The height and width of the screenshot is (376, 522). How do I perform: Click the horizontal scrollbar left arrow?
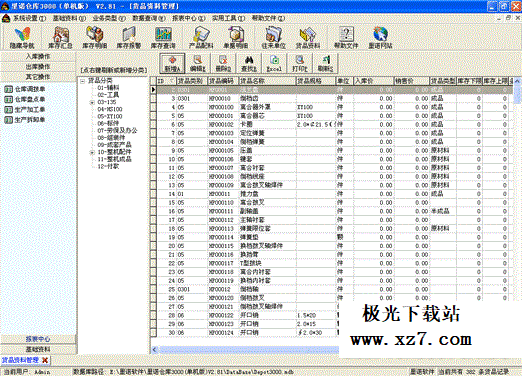tap(155, 350)
